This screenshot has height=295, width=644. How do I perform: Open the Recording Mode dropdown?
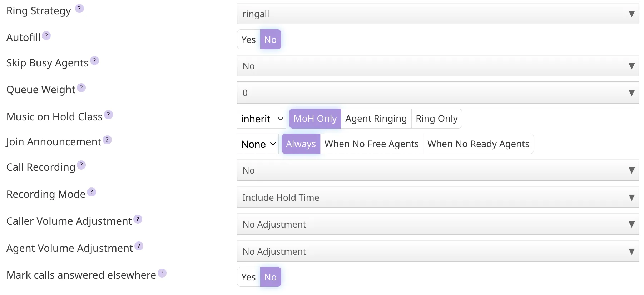pyautogui.click(x=437, y=197)
